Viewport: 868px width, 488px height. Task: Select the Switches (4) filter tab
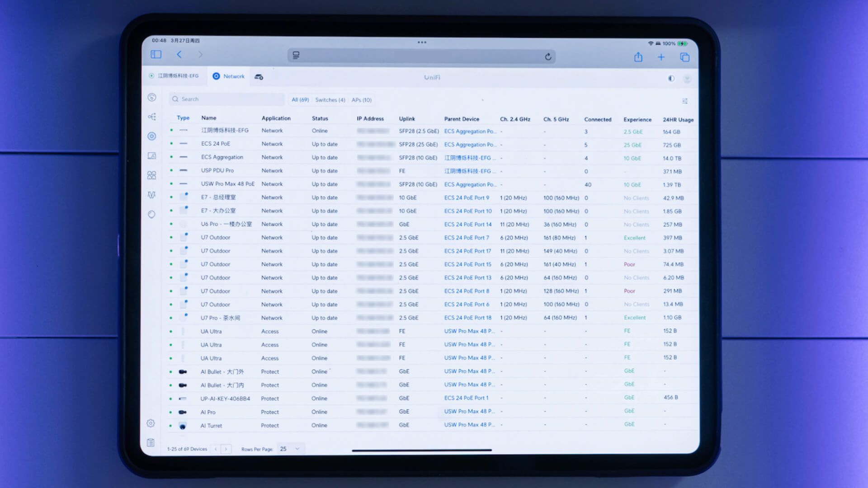tap(330, 100)
